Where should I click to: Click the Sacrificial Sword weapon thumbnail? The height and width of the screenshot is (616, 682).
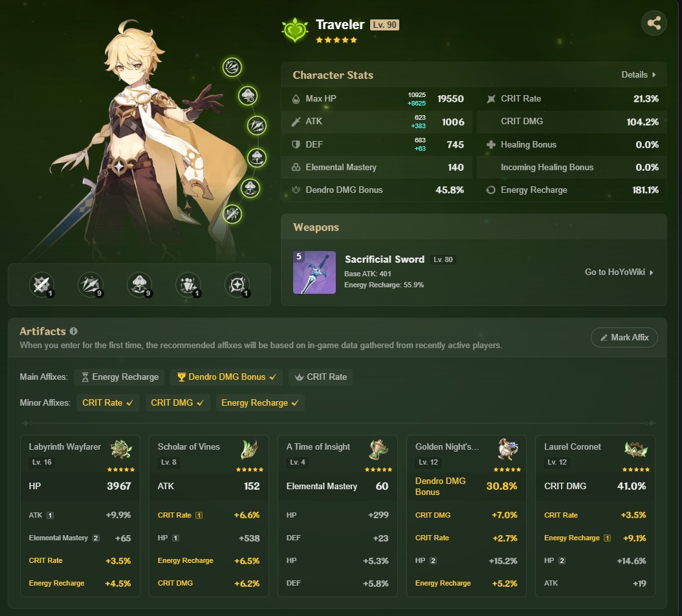tap(314, 272)
